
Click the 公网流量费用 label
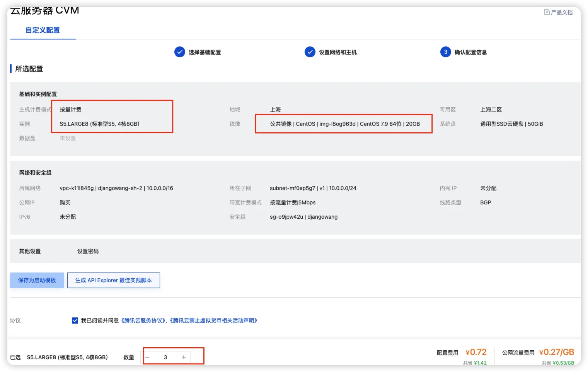518,353
